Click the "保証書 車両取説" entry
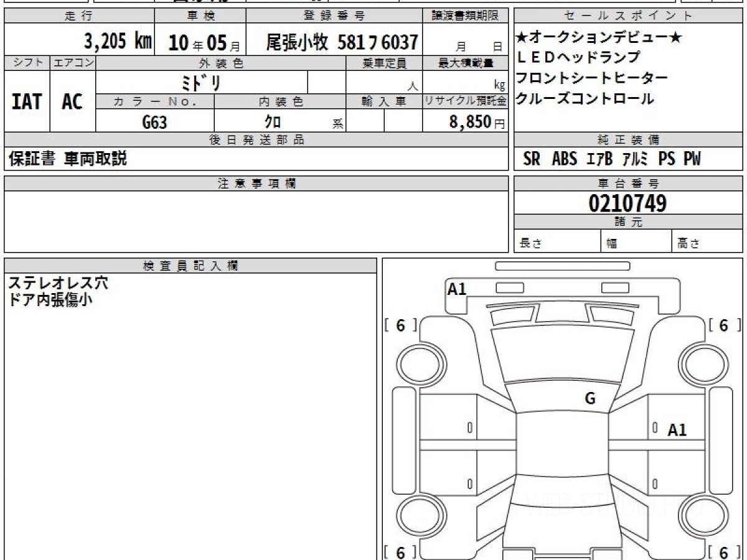 point(67,159)
